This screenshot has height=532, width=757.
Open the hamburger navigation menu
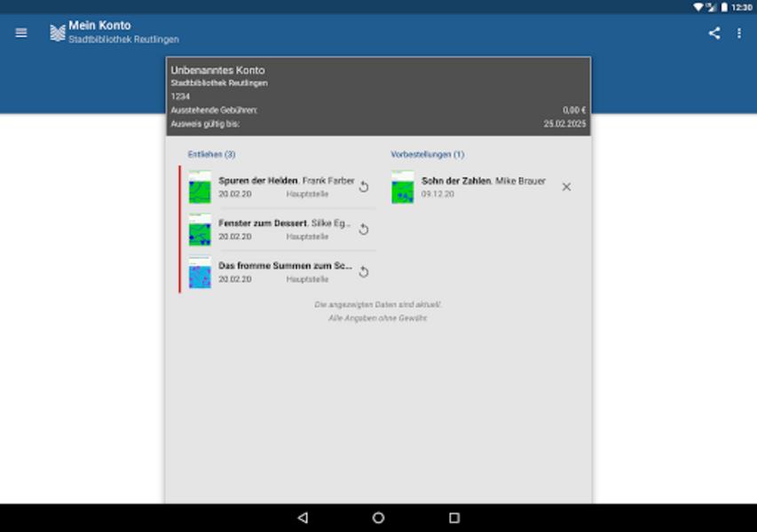[21, 33]
